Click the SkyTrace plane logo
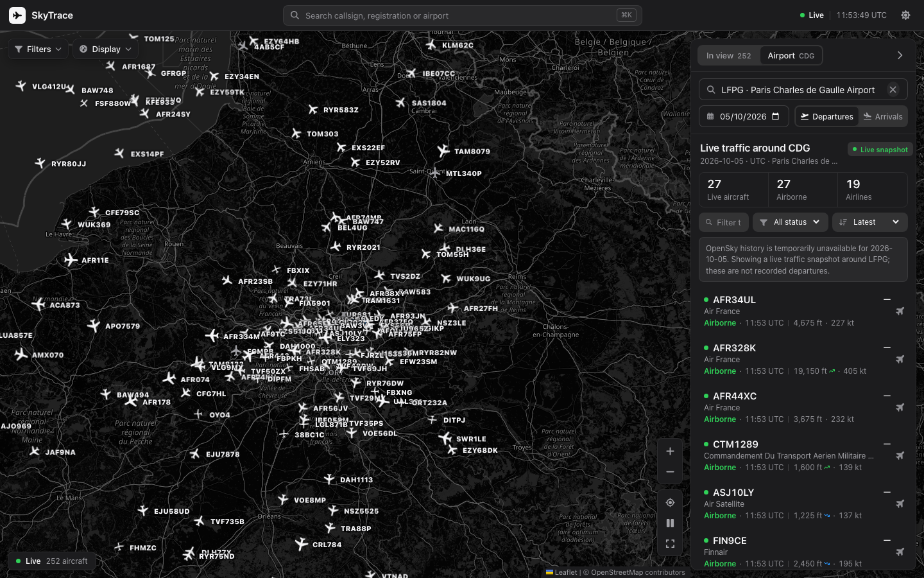Viewport: 924px width, 578px height. click(x=17, y=15)
